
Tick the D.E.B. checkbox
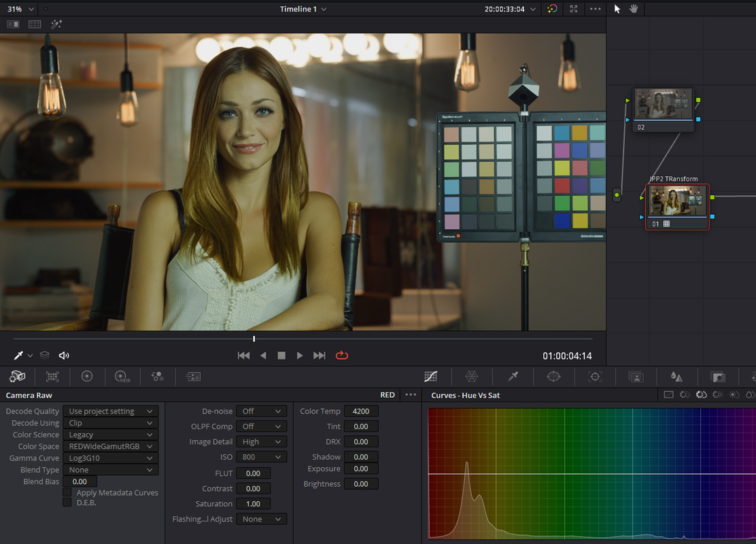tap(67, 503)
